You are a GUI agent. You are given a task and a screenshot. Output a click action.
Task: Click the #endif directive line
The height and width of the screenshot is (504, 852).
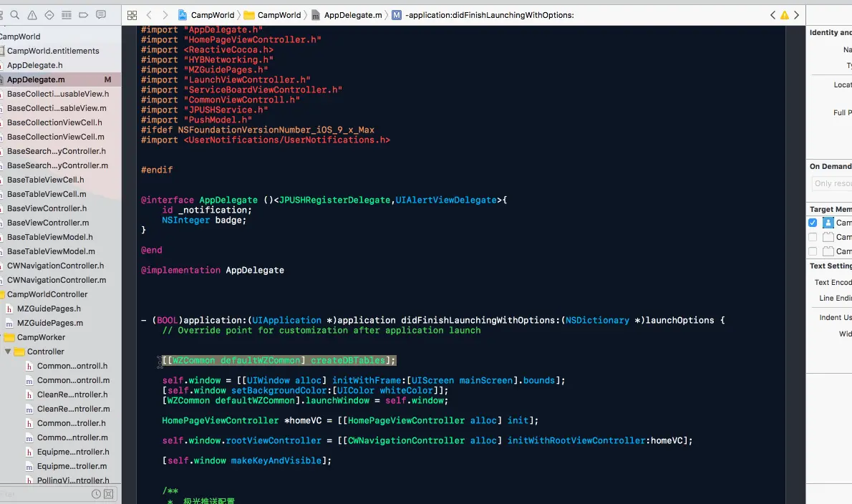157,170
